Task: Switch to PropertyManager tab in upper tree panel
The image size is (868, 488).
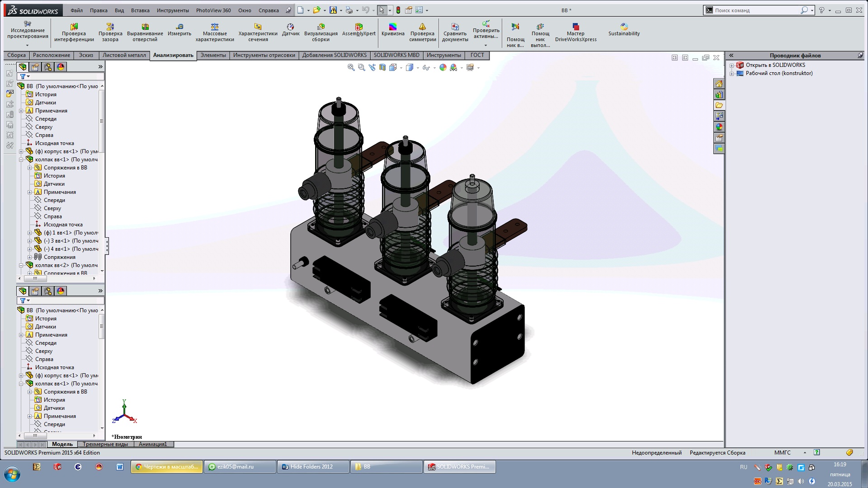Action: point(35,67)
